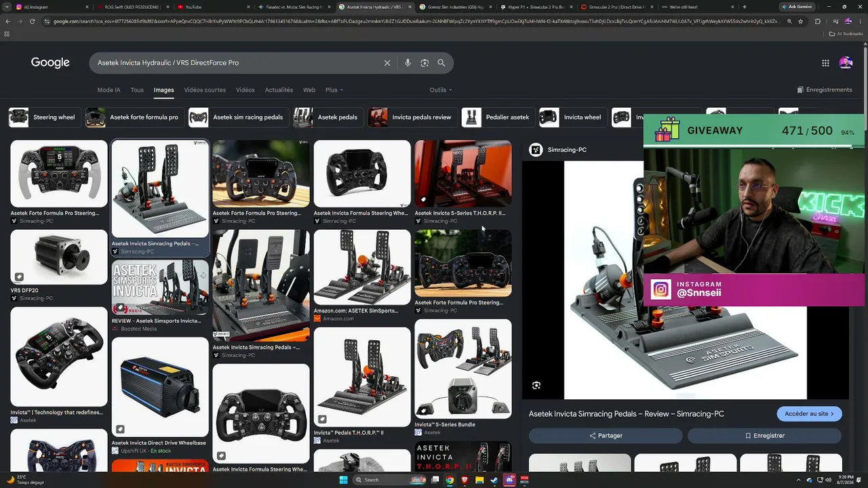Go back to the previous page
Viewport: 868px width, 488px height.
pos(7,22)
